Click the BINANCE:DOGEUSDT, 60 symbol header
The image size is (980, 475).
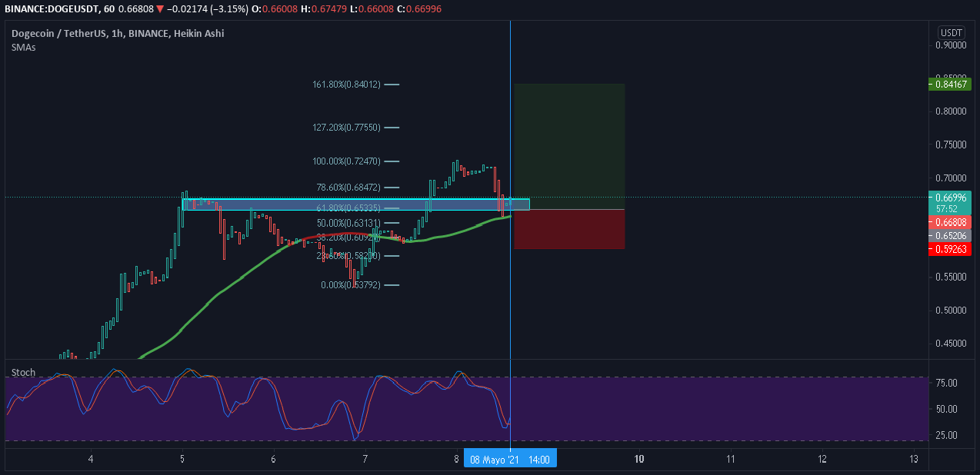tap(53, 8)
